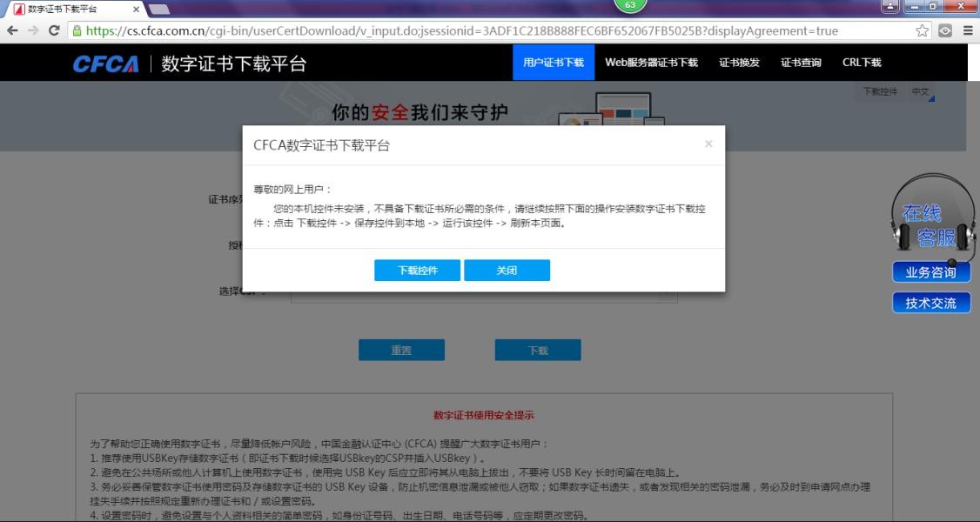This screenshot has height=522, width=980.
Task: Click the green 63 badge
Action: pos(630,5)
